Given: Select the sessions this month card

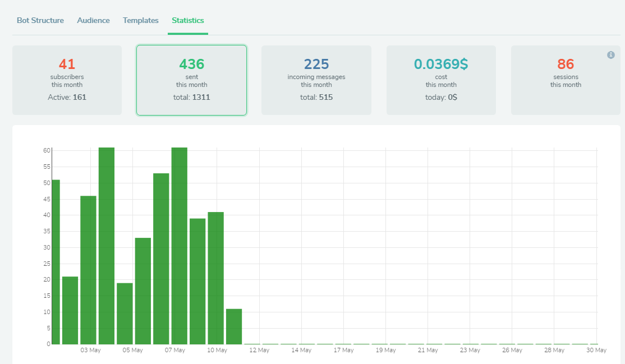Looking at the screenshot, I should [566, 80].
